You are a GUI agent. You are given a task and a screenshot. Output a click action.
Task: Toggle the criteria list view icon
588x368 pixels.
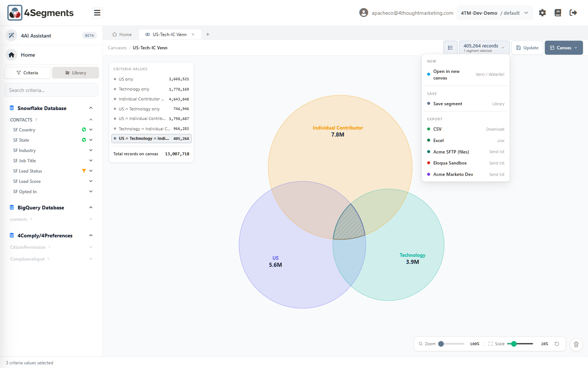pos(450,48)
